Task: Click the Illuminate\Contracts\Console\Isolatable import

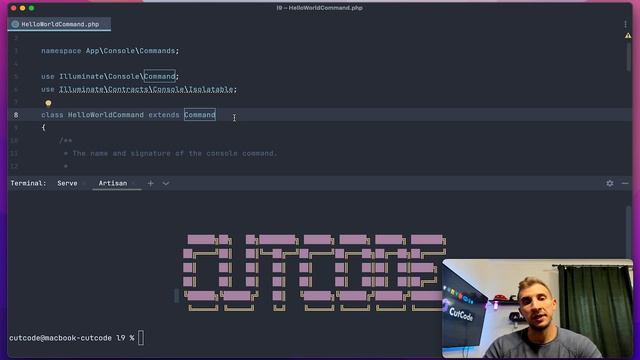Action: [148, 89]
